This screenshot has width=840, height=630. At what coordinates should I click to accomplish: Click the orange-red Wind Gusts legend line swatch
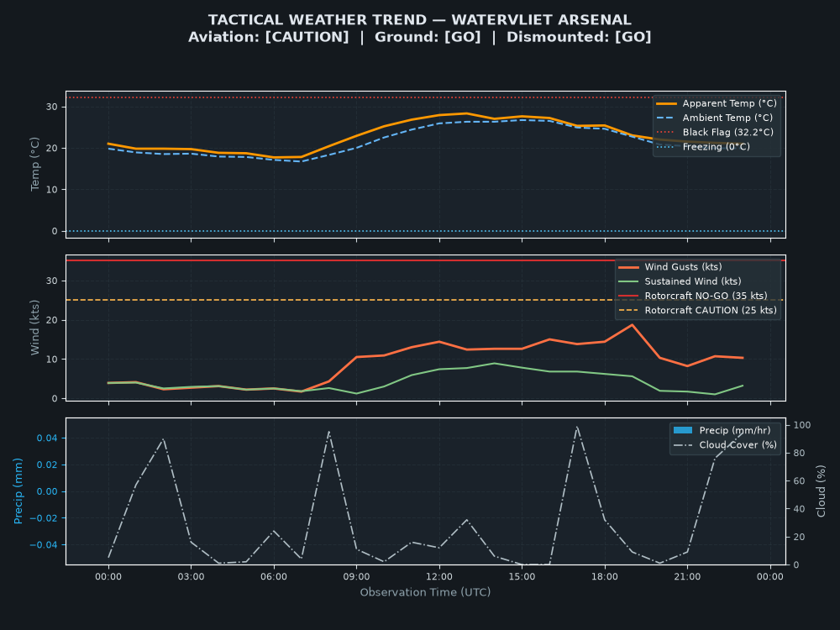click(x=628, y=267)
